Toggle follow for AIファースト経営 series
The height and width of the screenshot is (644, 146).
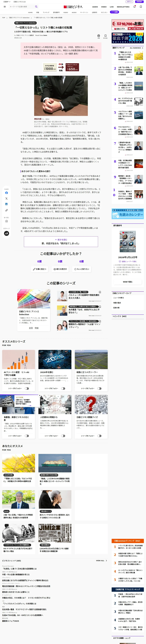tap(27, 389)
